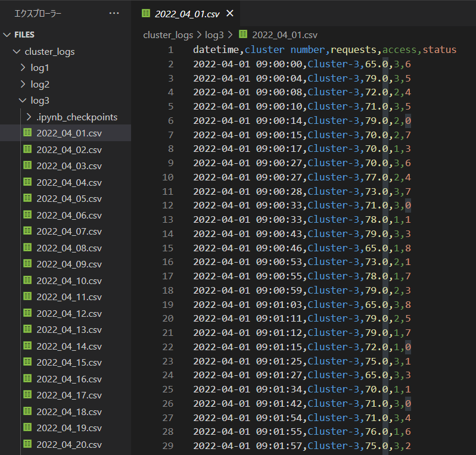Click 'cluster number' header in line 1
Viewport: 476px width, 455px height.
point(285,49)
